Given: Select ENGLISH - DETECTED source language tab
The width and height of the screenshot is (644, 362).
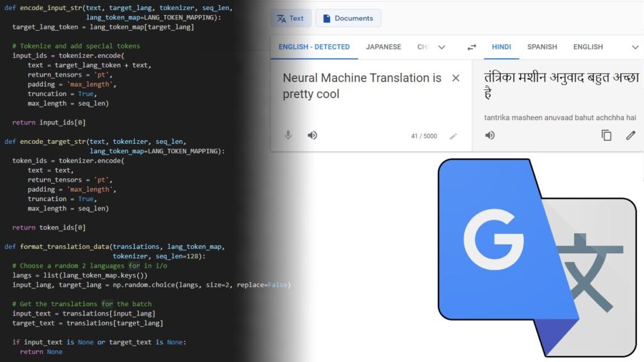Looking at the screenshot, I should click(x=314, y=47).
